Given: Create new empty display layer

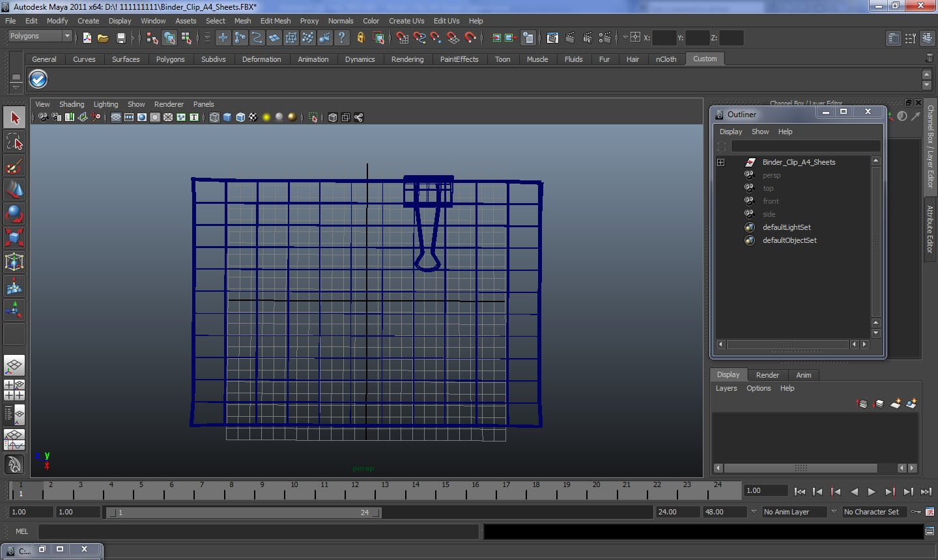Looking at the screenshot, I should (x=896, y=404).
